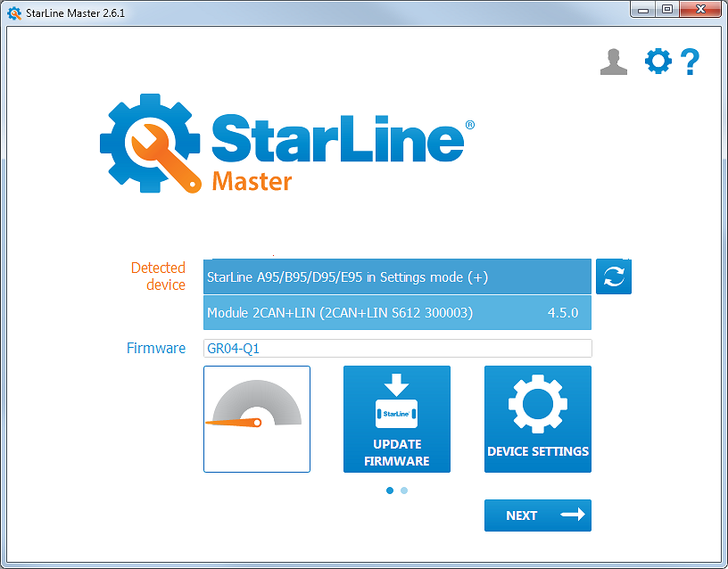Open the help question mark icon

point(690,62)
